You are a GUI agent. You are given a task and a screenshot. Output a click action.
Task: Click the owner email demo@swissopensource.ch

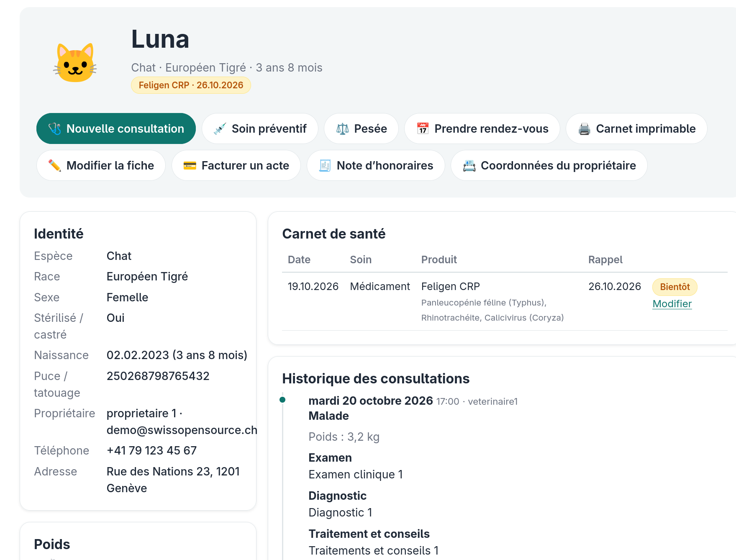click(x=182, y=430)
